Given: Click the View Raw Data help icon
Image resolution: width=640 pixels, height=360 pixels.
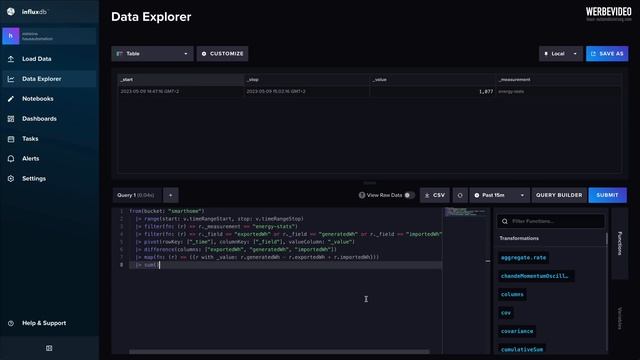Looking at the screenshot, I should tap(362, 195).
